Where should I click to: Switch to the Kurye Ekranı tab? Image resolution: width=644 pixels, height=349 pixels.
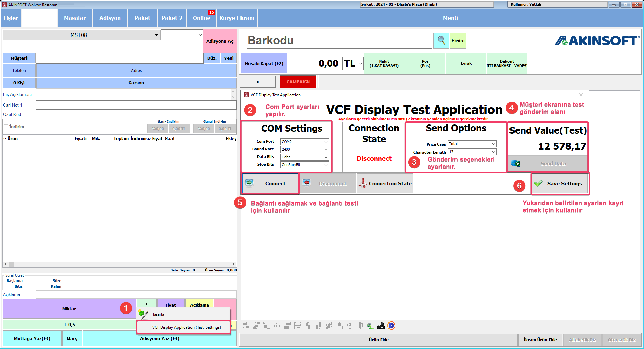coord(237,18)
